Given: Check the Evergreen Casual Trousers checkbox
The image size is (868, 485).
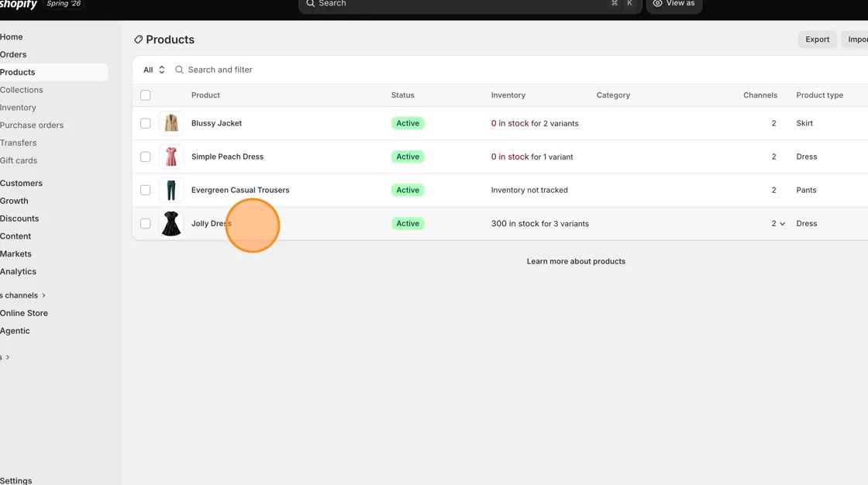Looking at the screenshot, I should pyautogui.click(x=146, y=190).
